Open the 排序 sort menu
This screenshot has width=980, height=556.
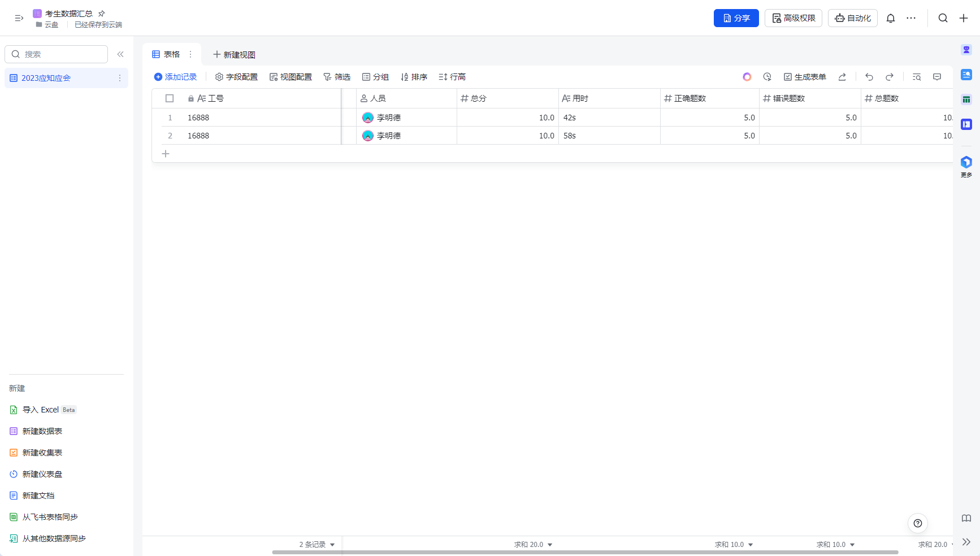(x=414, y=77)
